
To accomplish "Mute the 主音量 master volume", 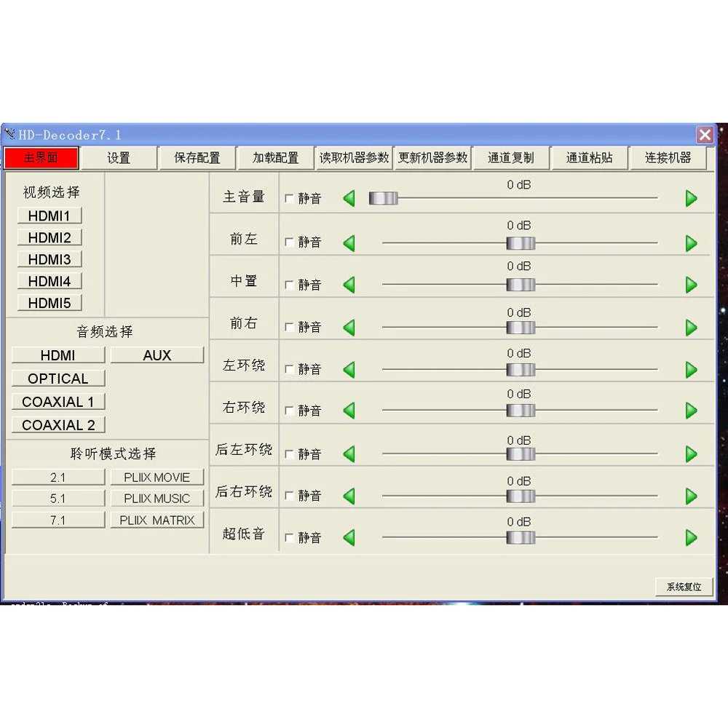I will pos(289,199).
